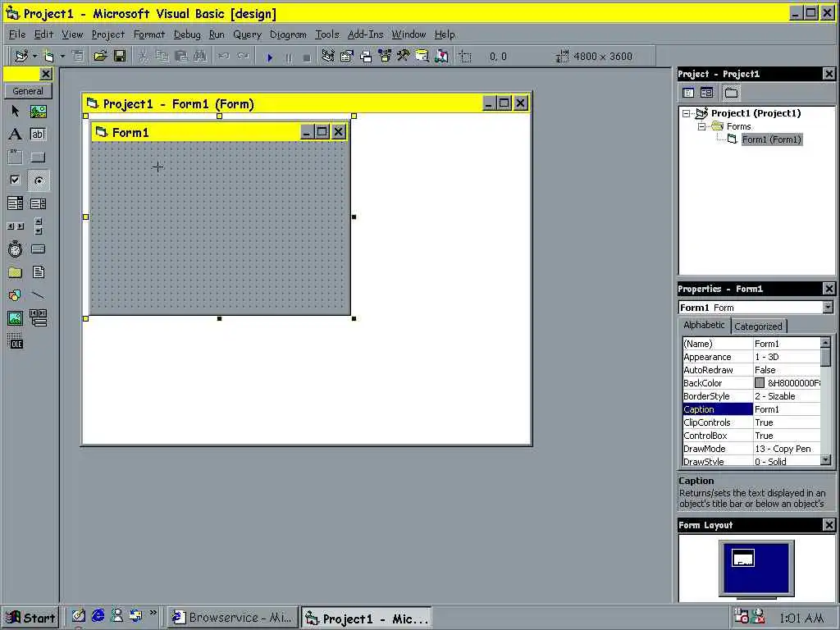Select the Pointer tool in the toolbox
Screen dimensions: 840x630
15,111
